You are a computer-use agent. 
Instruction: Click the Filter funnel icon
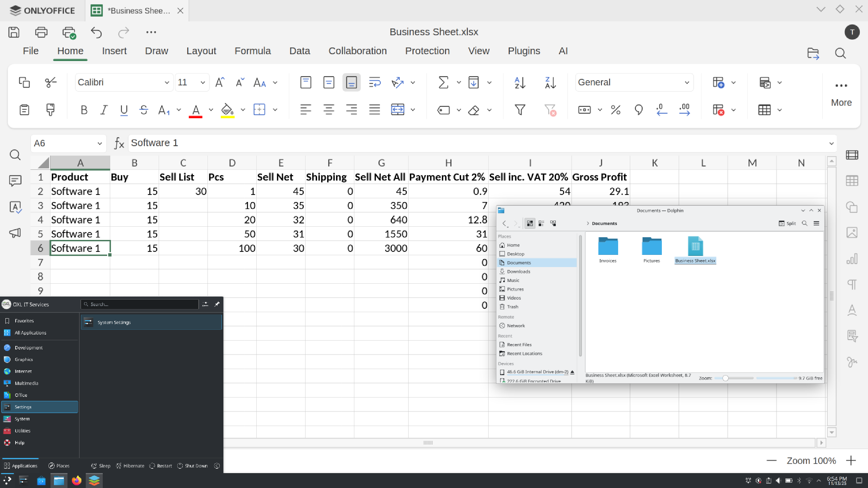tap(520, 109)
